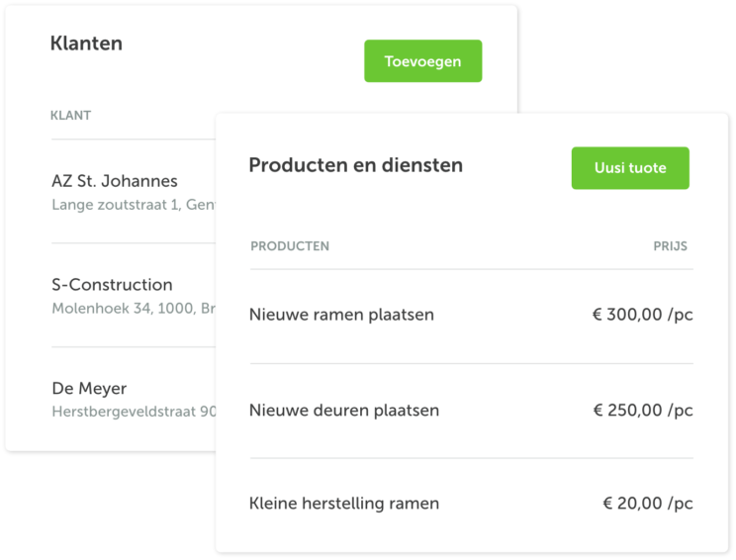
Task: Open Nieuwe deuren plaatsen product
Action: tap(344, 411)
